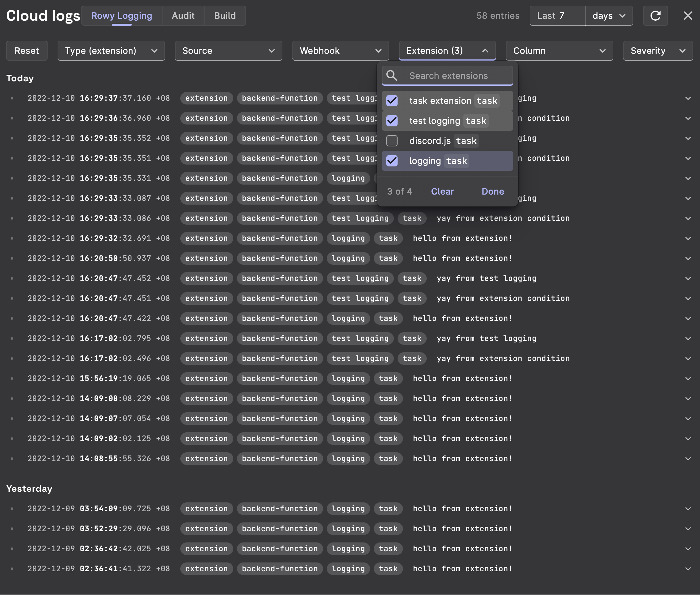Click timestamp 2022-12-10 14:08:55
Viewport: 700px width, 595px height.
(x=99, y=459)
